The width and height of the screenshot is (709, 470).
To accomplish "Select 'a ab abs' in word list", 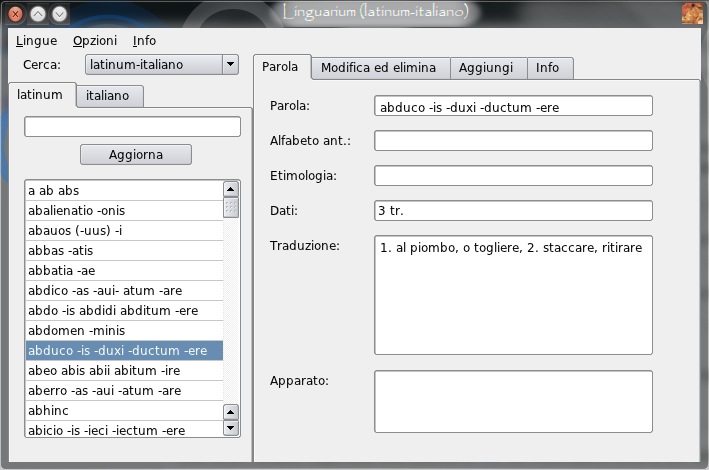I will 124,190.
